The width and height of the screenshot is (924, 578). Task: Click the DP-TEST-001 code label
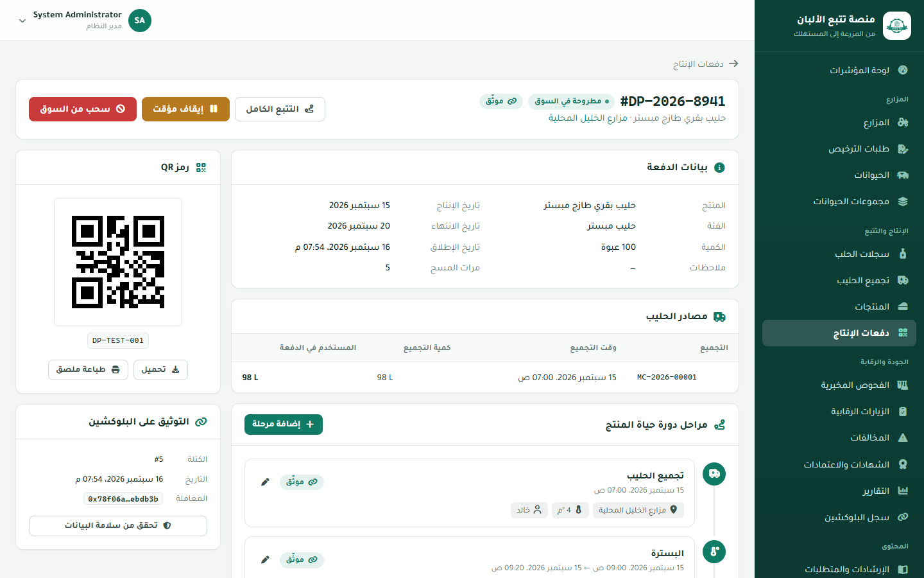coord(118,340)
